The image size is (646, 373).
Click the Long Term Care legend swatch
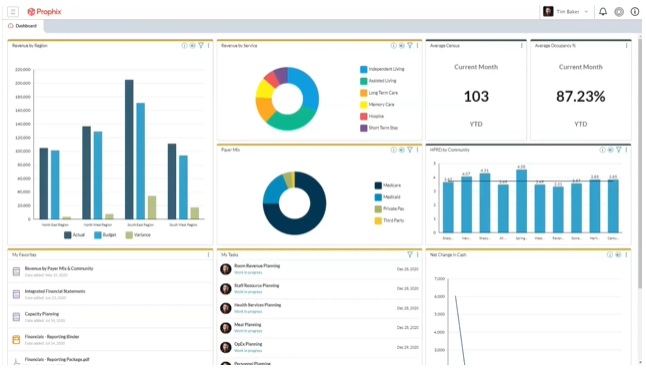363,93
